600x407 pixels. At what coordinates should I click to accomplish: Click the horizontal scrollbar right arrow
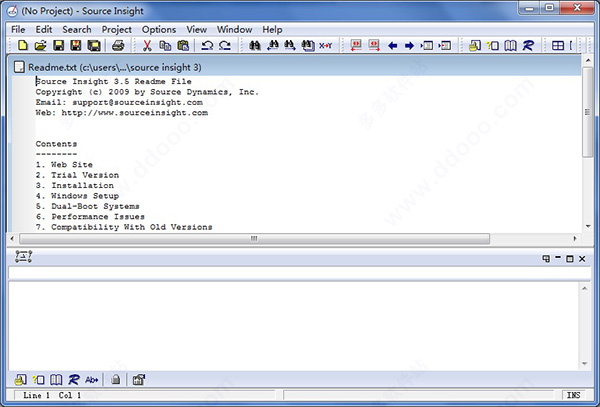click(x=575, y=239)
